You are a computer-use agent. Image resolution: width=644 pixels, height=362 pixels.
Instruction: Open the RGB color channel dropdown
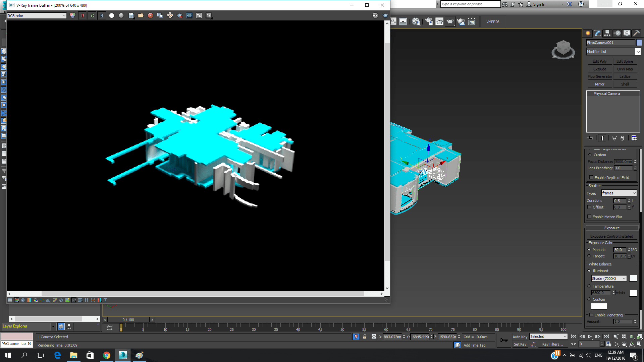click(x=37, y=16)
